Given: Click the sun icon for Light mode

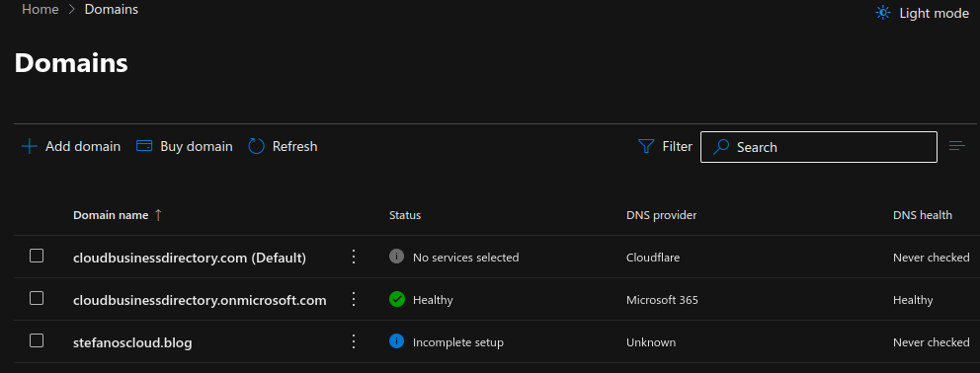Looking at the screenshot, I should click(883, 13).
